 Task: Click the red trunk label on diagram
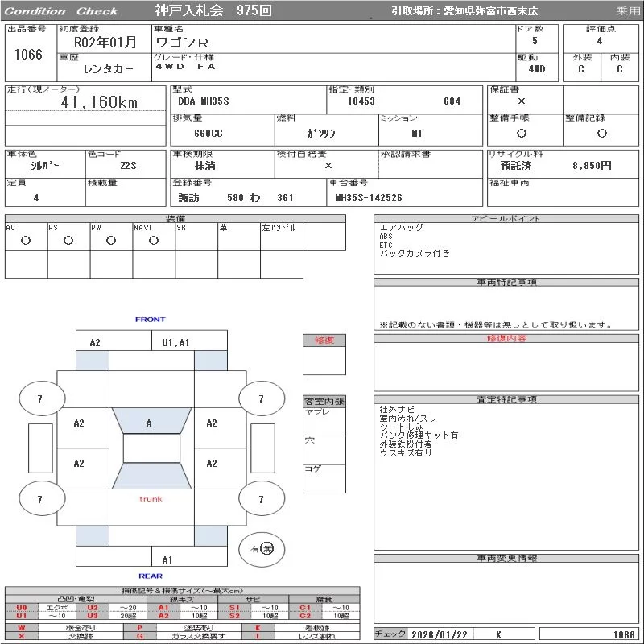pyautogui.click(x=151, y=499)
